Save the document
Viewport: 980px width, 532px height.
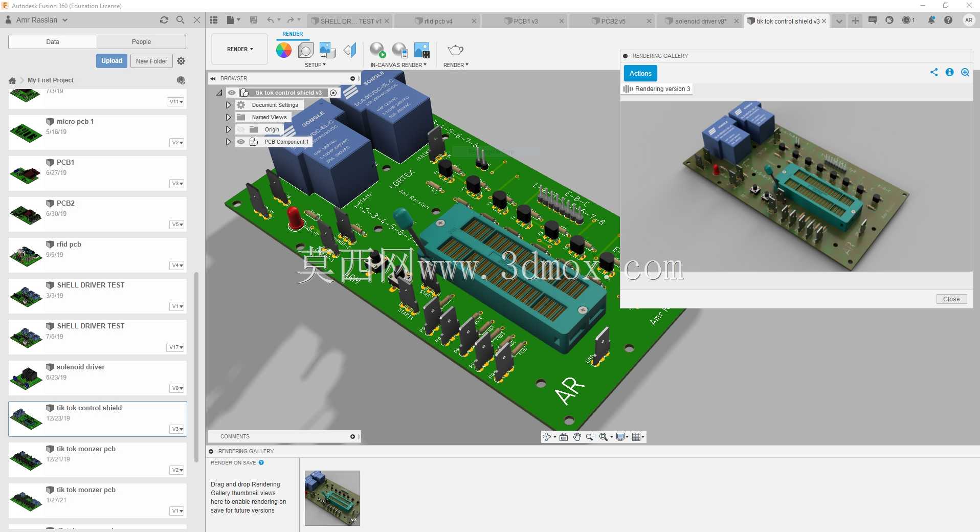[x=254, y=20]
